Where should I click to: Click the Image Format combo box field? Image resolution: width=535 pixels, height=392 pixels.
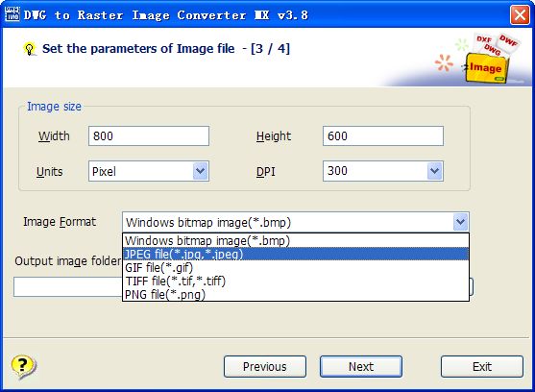tap(296, 222)
